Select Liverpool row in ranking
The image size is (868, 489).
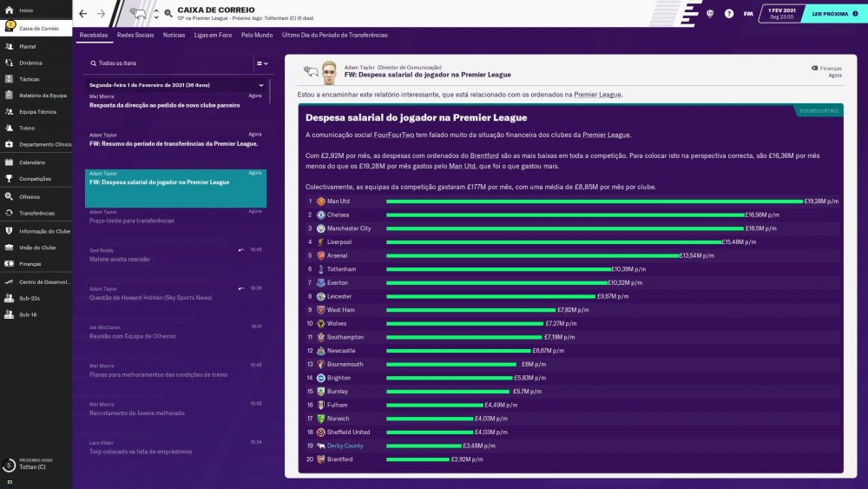[x=571, y=242]
